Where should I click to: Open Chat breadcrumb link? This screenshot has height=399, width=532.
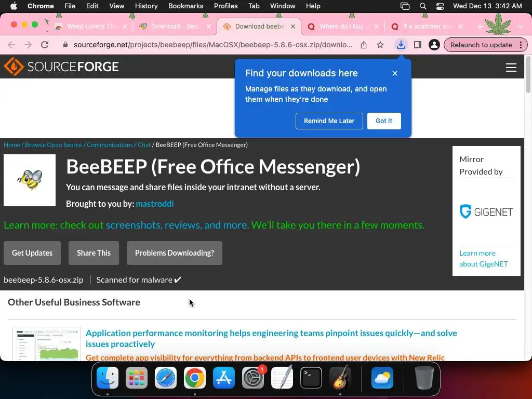[x=144, y=145]
